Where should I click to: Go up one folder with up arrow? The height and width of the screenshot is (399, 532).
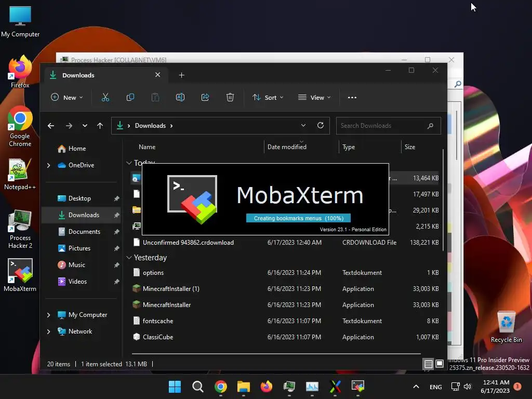100,126
